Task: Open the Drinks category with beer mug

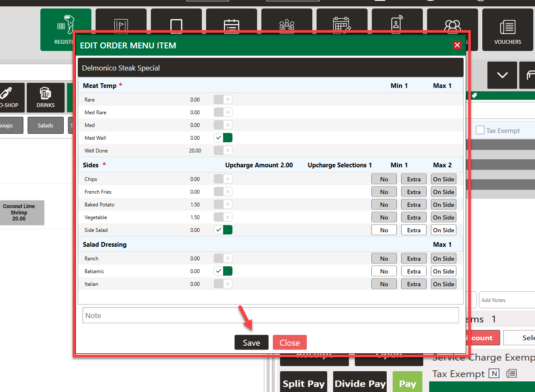Action: [x=45, y=98]
